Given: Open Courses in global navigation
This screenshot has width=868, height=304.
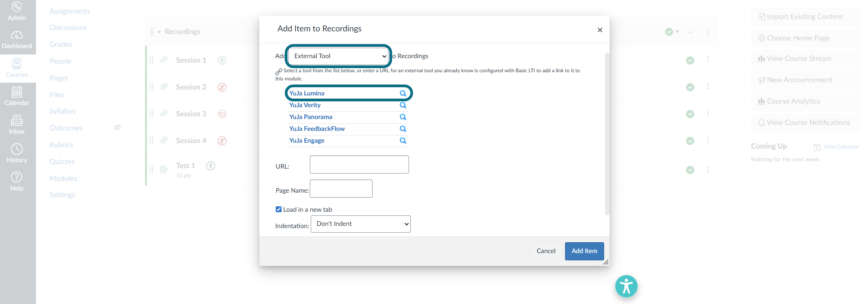Looking at the screenshot, I should [x=17, y=68].
